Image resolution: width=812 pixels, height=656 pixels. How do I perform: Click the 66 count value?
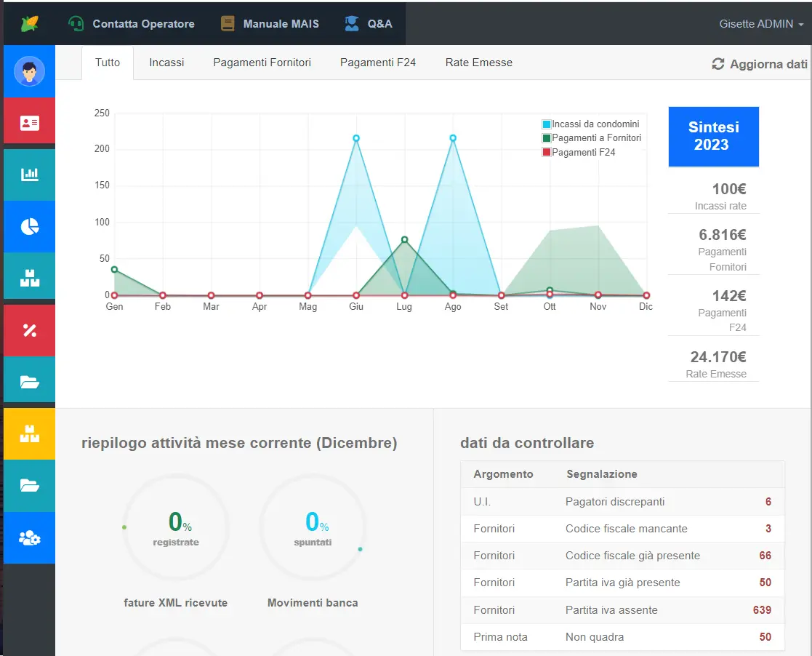pyautogui.click(x=765, y=556)
